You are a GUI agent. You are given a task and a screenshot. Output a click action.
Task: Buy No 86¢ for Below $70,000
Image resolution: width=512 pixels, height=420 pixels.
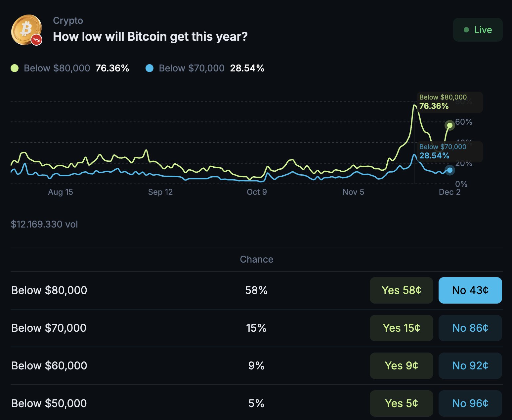click(470, 328)
